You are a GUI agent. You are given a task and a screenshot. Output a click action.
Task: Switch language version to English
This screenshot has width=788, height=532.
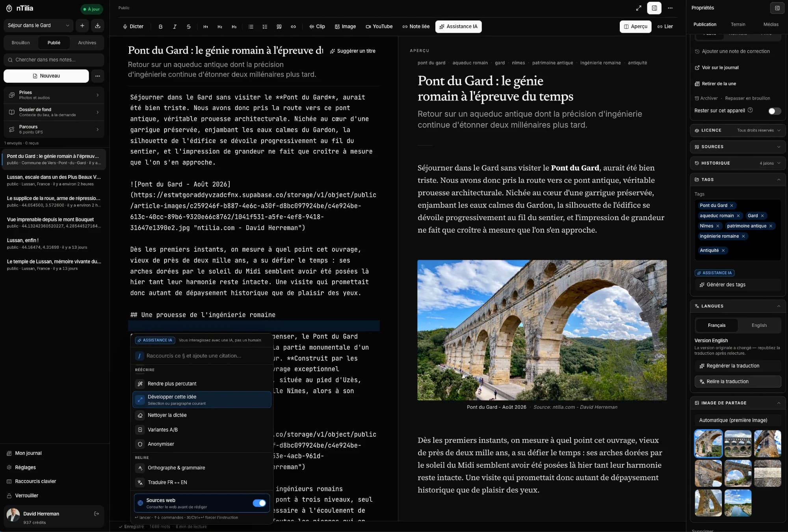759,325
